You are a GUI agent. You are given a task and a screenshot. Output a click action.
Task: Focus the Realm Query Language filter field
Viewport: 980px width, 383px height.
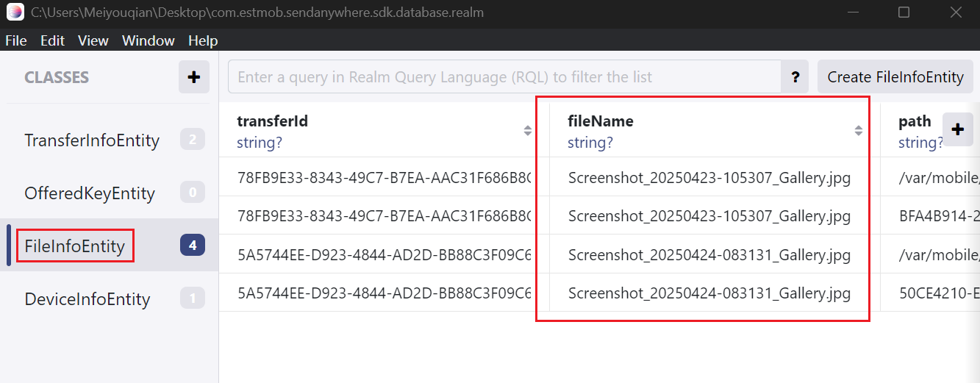click(x=504, y=77)
